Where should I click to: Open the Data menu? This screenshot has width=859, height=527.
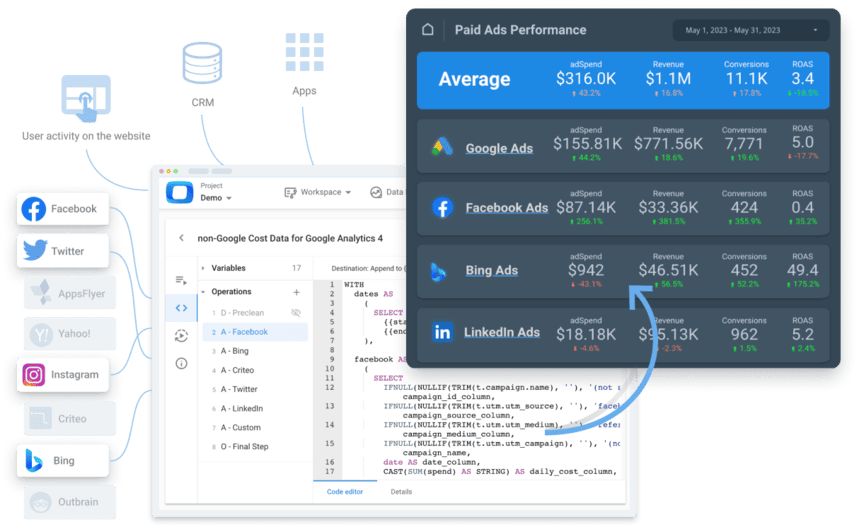pyautogui.click(x=387, y=192)
